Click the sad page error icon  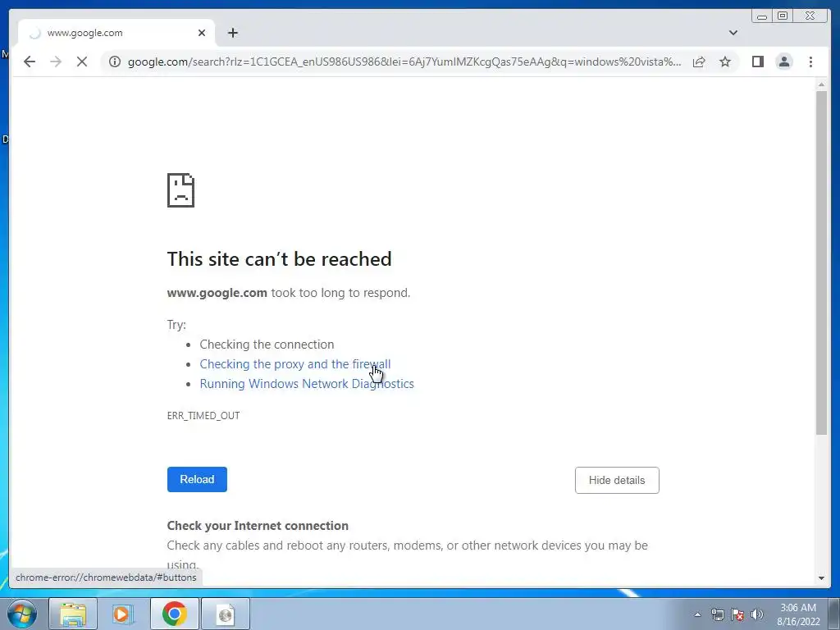pos(181,190)
